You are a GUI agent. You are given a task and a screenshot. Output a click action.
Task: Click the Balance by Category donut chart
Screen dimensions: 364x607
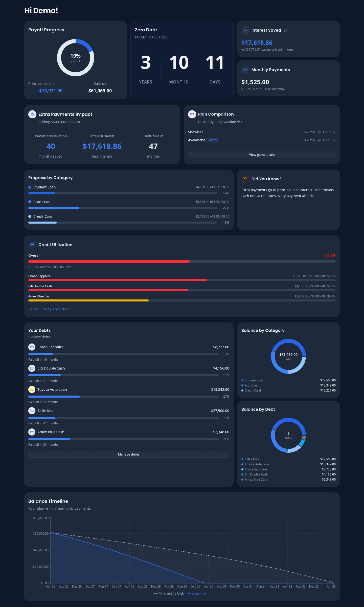point(288,356)
